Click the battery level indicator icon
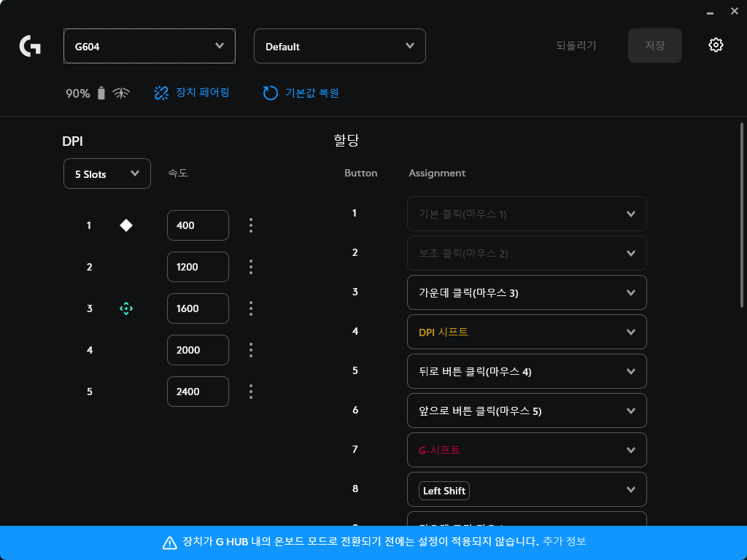The height and width of the screenshot is (560, 747). 100,93
